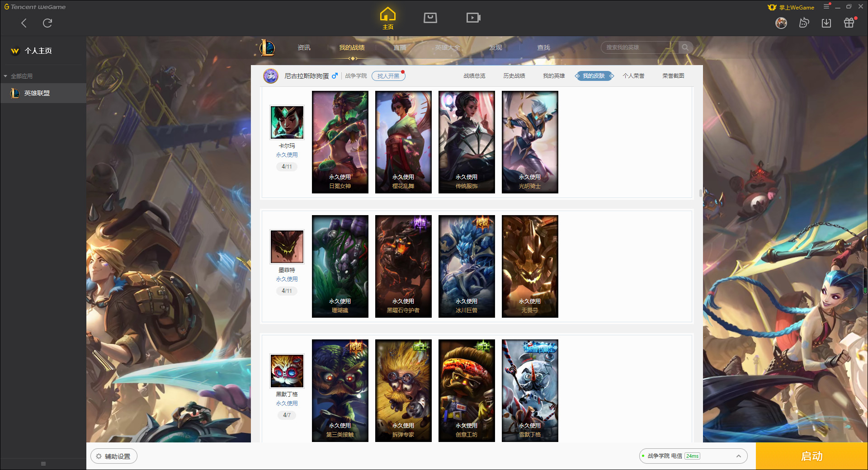This screenshot has width=868, height=470.
Task: Click the user avatar in top bar
Action: coord(781,23)
